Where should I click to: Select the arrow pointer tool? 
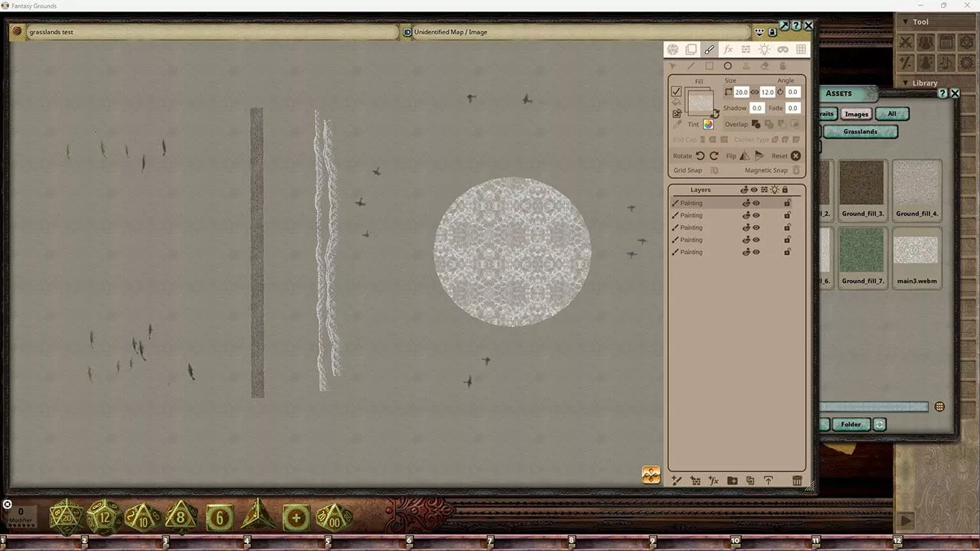coord(673,67)
